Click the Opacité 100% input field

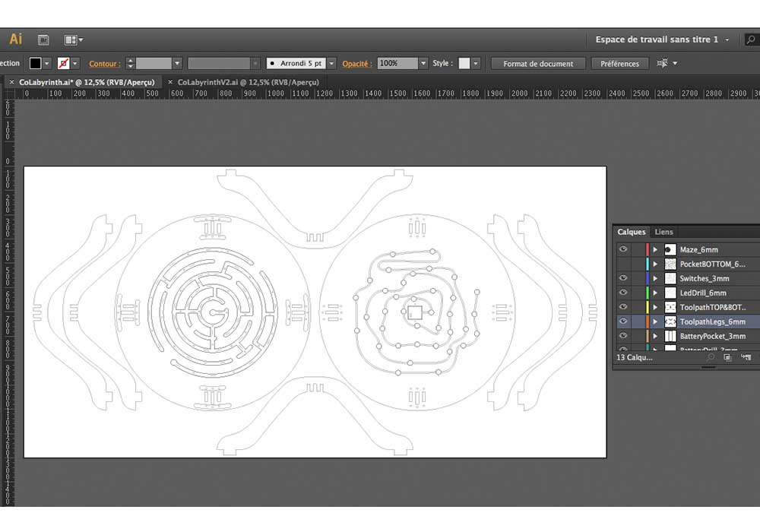coord(397,64)
